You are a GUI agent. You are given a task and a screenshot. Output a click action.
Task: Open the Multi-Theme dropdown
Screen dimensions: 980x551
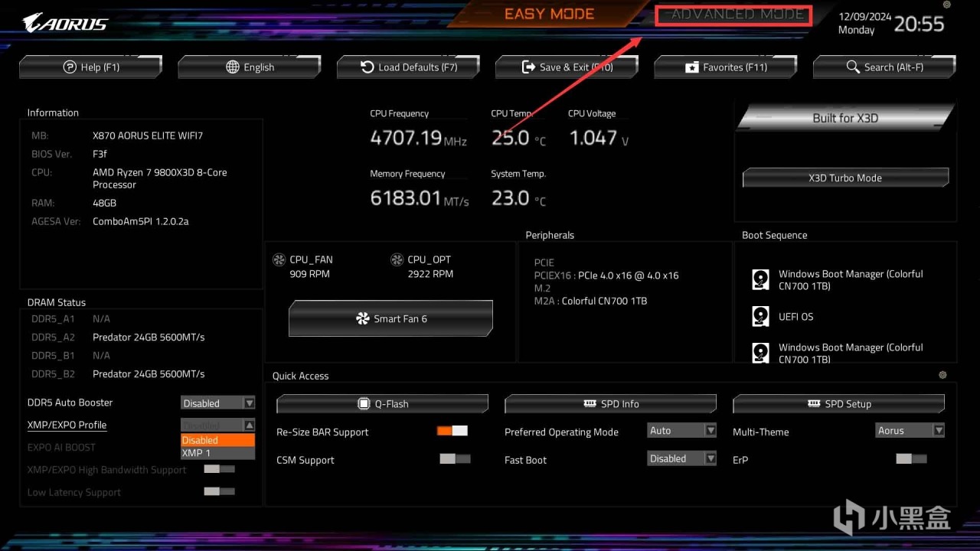(x=910, y=431)
